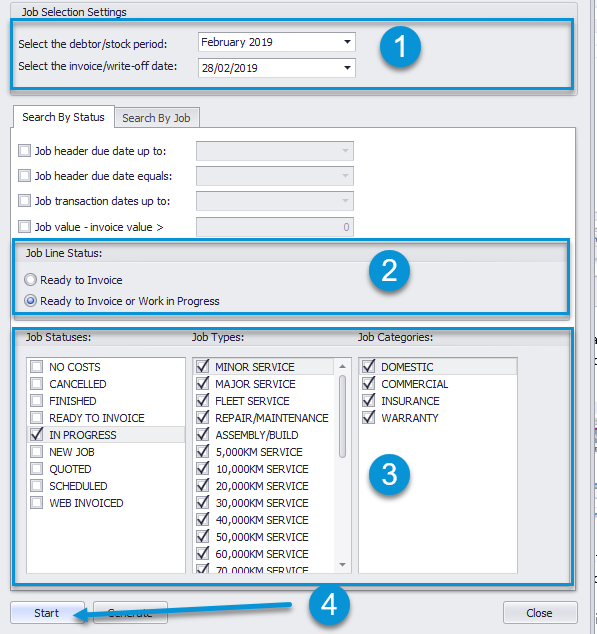Switch to the Search By Status tab
Screen dimensions: 597x634
[x=64, y=117]
